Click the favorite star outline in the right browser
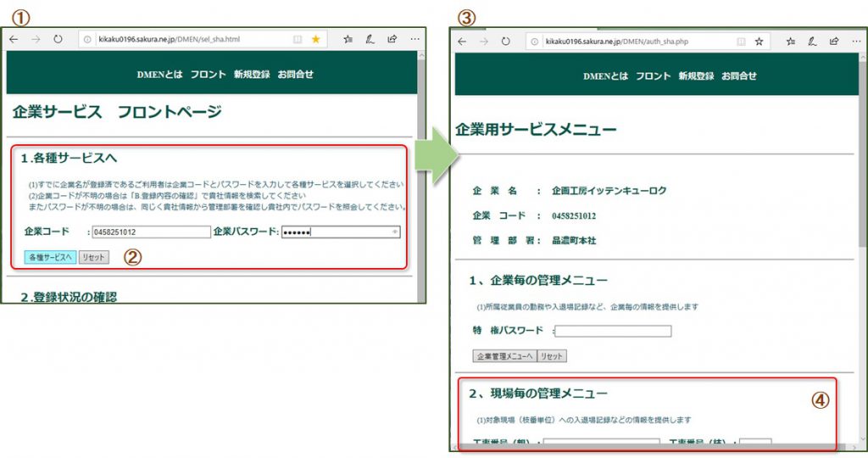 (x=759, y=42)
